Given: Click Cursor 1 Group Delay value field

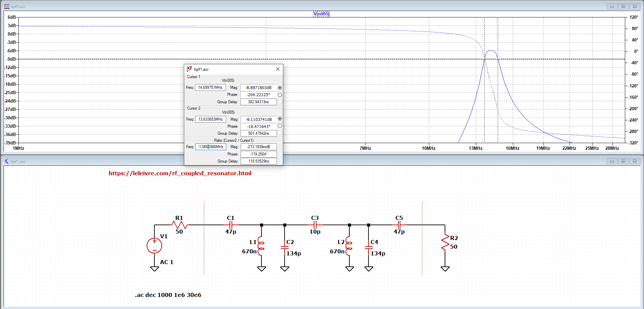Looking at the screenshot, I should (x=258, y=102).
